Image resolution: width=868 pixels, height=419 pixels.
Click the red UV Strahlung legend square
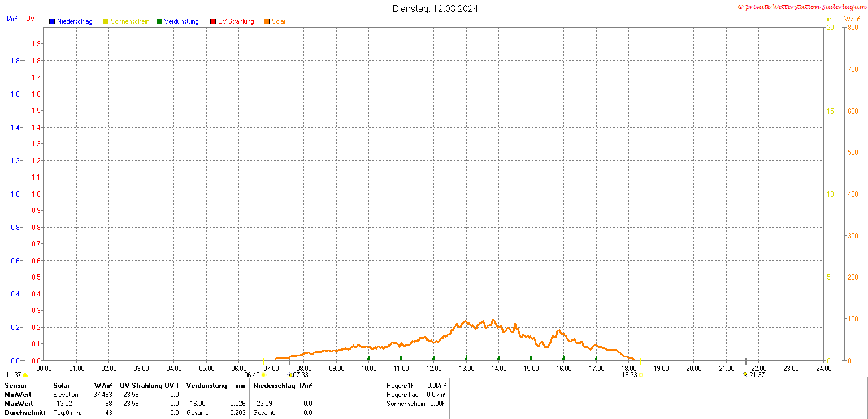pos(213,22)
